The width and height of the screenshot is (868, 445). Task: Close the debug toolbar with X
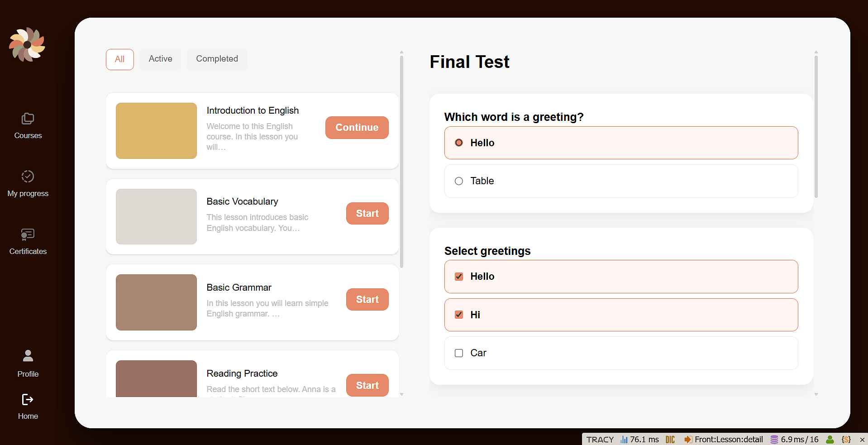click(862, 439)
